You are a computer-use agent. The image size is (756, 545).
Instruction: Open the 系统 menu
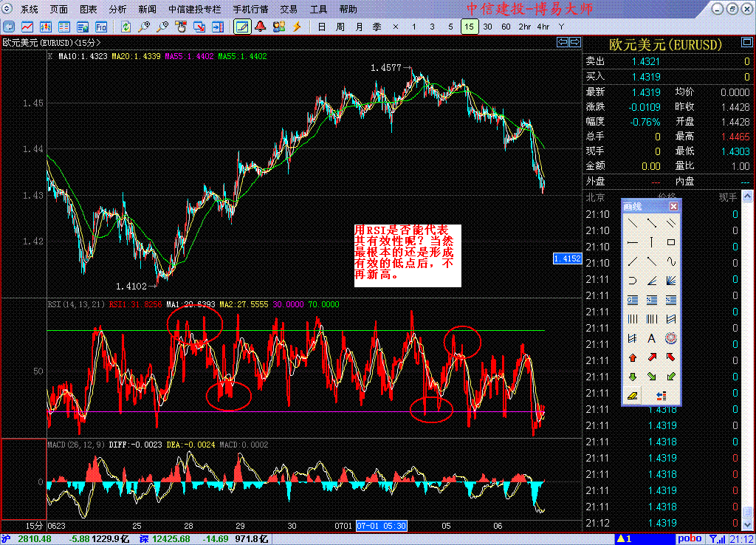(30, 9)
